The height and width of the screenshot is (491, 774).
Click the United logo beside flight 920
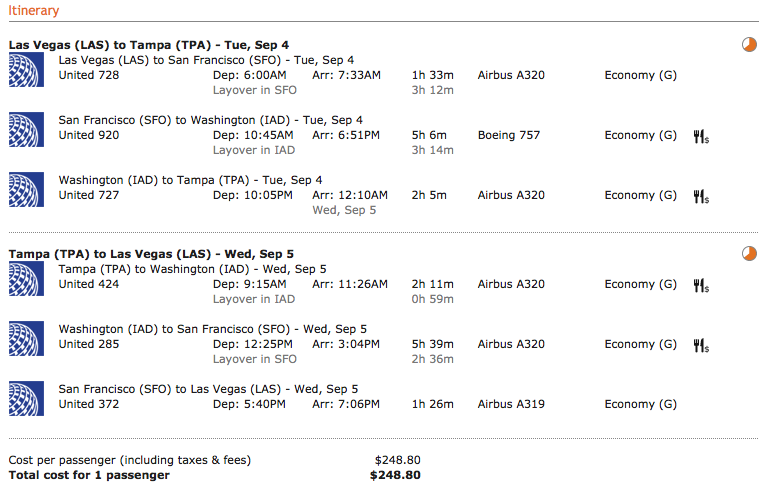coord(25,131)
